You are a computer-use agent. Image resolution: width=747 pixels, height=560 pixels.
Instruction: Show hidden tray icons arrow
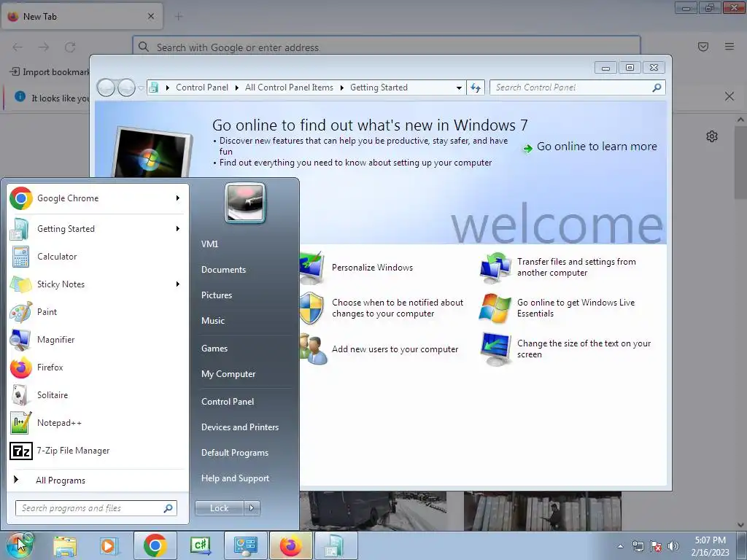620,546
